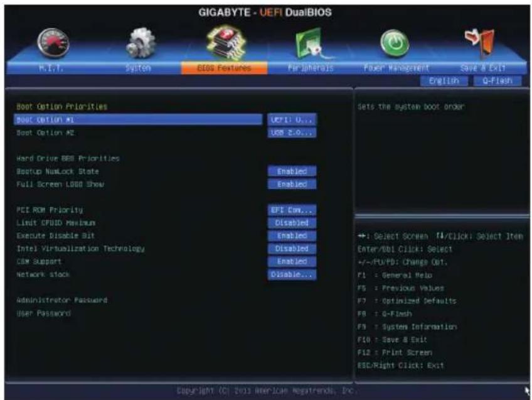Click the ESC/Right Click: Exit line
Viewport: 532px width, 400px height.
tap(401, 365)
